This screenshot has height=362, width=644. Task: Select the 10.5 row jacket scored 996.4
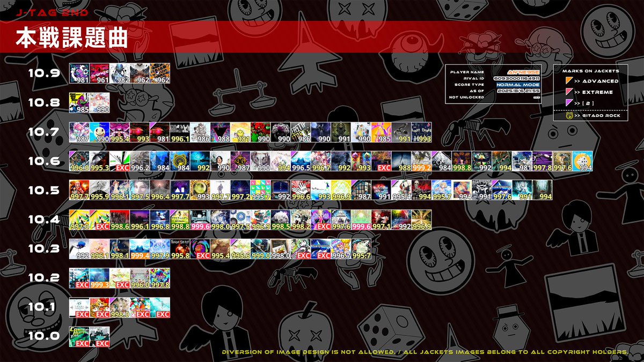[x=160, y=190]
